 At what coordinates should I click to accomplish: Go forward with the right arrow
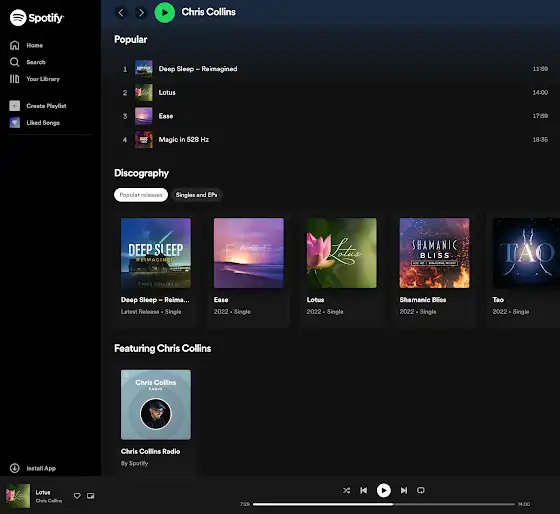[141, 13]
